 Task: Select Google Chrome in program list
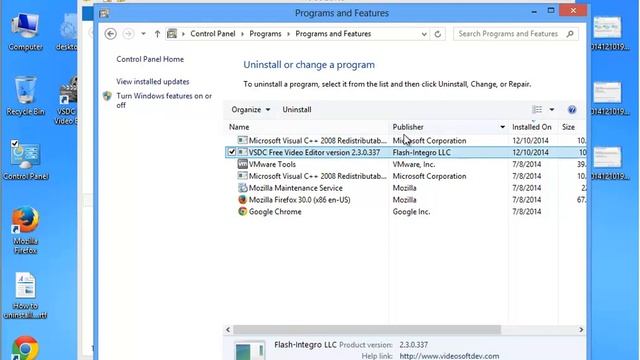click(275, 211)
